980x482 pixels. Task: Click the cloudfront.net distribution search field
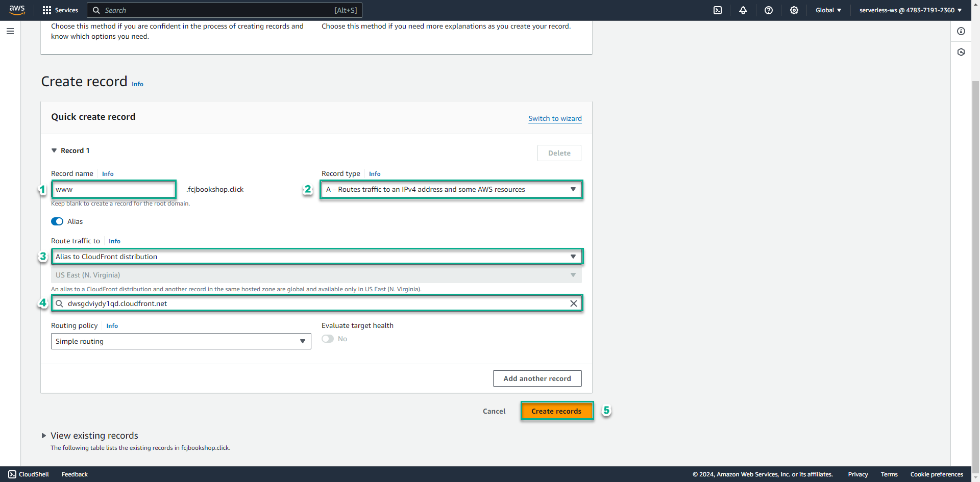(x=316, y=303)
